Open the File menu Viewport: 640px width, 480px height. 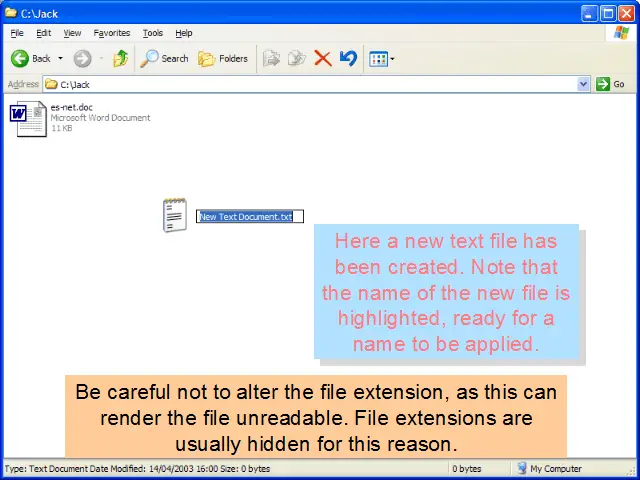click(x=17, y=33)
